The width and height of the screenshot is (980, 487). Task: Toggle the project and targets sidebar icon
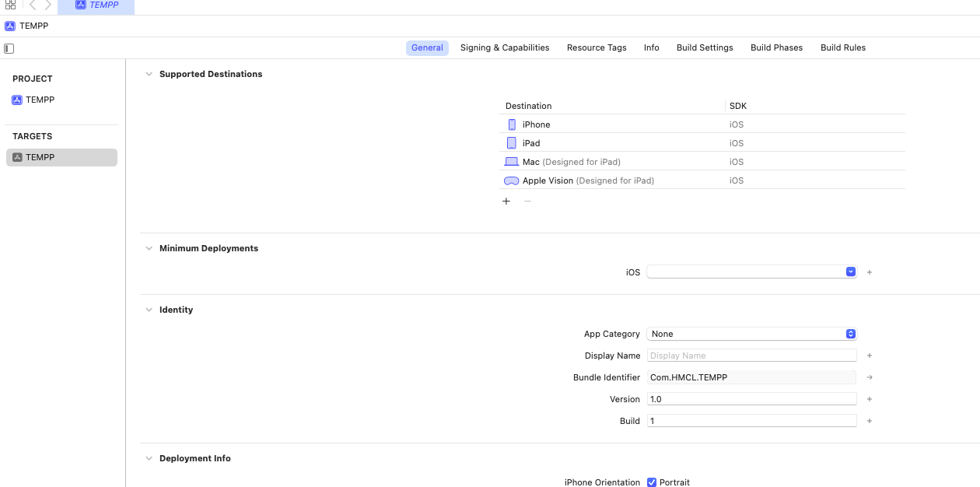coord(9,48)
